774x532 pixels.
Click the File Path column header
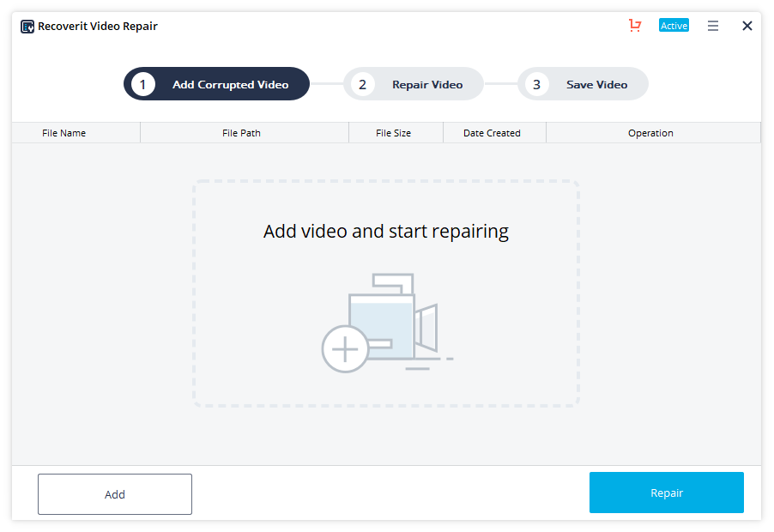[x=241, y=133]
